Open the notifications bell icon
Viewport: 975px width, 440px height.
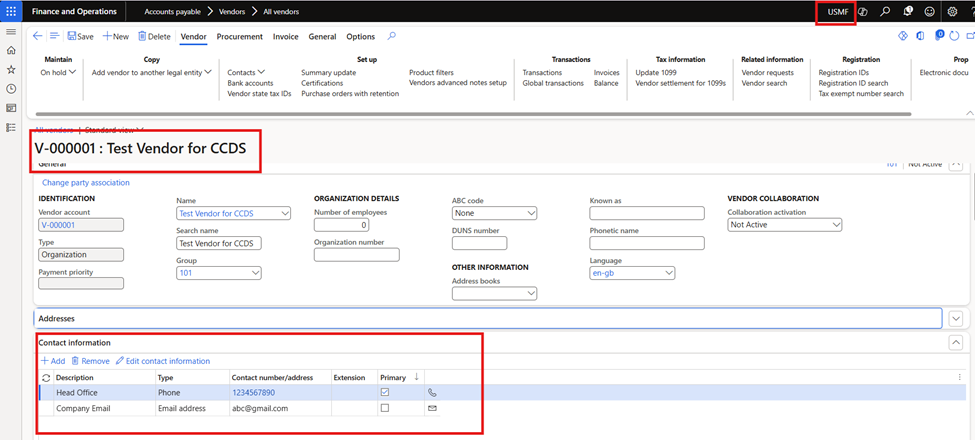[907, 11]
